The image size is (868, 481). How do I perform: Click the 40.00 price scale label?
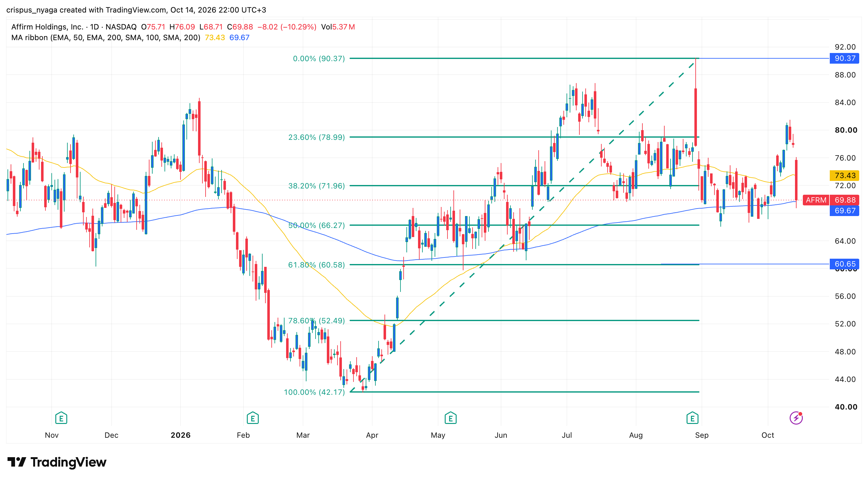click(x=846, y=407)
